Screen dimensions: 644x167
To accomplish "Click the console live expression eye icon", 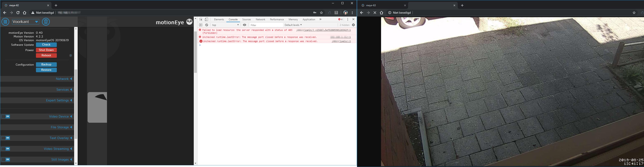I will coord(245,25).
